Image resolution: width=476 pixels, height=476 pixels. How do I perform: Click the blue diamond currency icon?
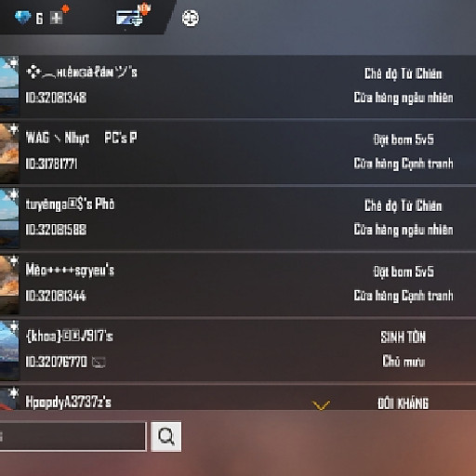[22, 18]
